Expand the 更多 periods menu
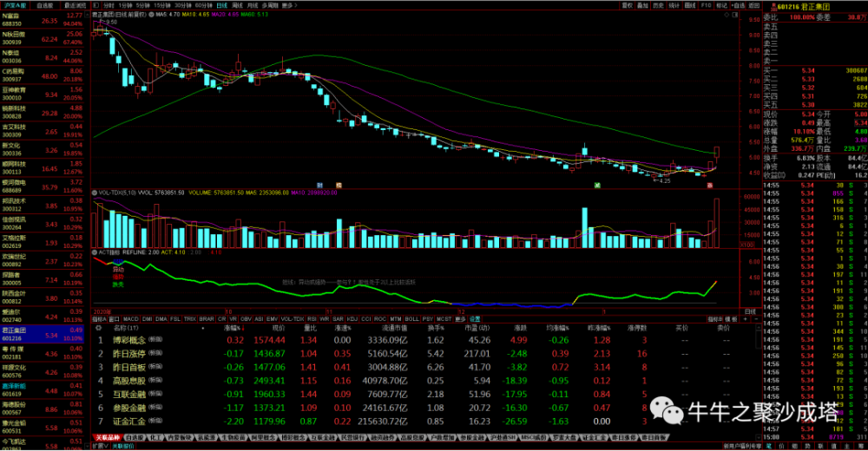 point(290,5)
